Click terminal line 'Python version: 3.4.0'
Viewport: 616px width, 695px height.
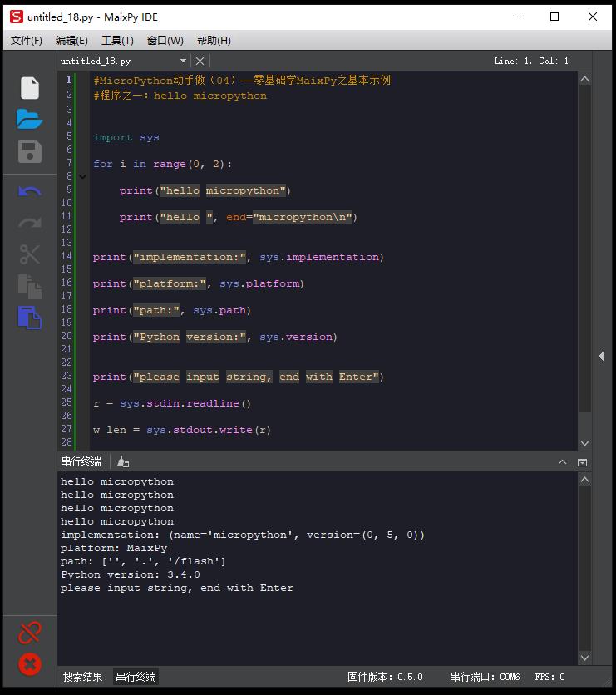pyautogui.click(x=131, y=575)
